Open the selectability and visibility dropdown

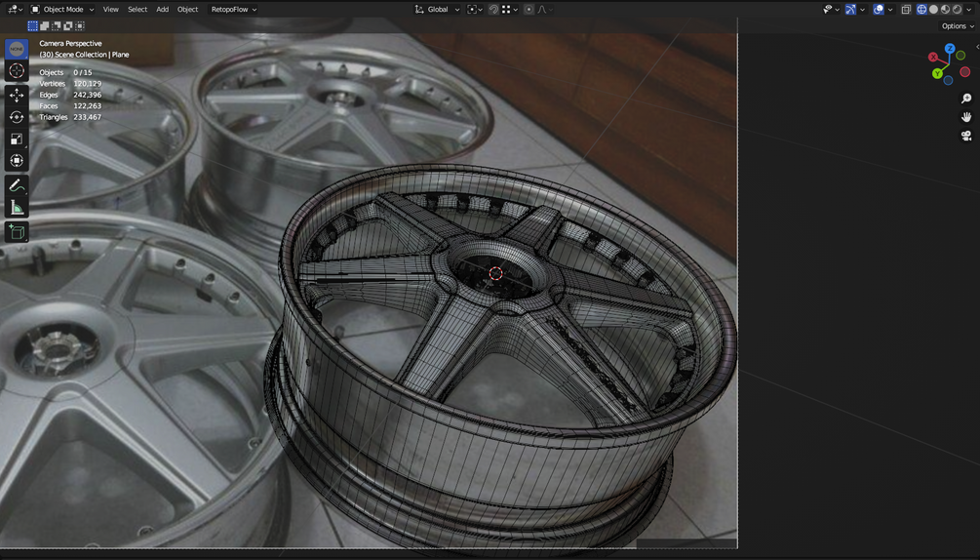tap(831, 10)
